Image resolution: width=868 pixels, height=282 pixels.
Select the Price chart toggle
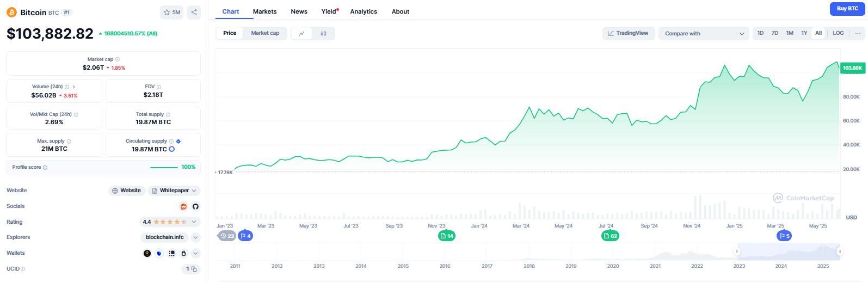click(230, 33)
